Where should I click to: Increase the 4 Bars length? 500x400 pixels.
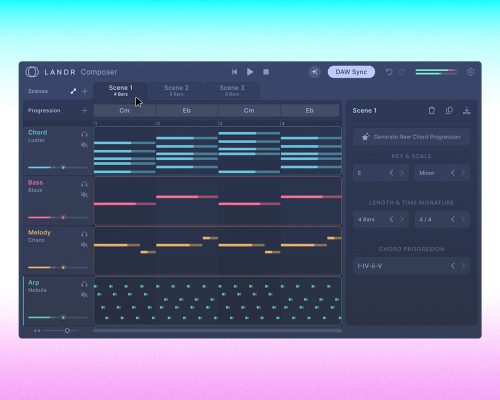pyautogui.click(x=402, y=219)
